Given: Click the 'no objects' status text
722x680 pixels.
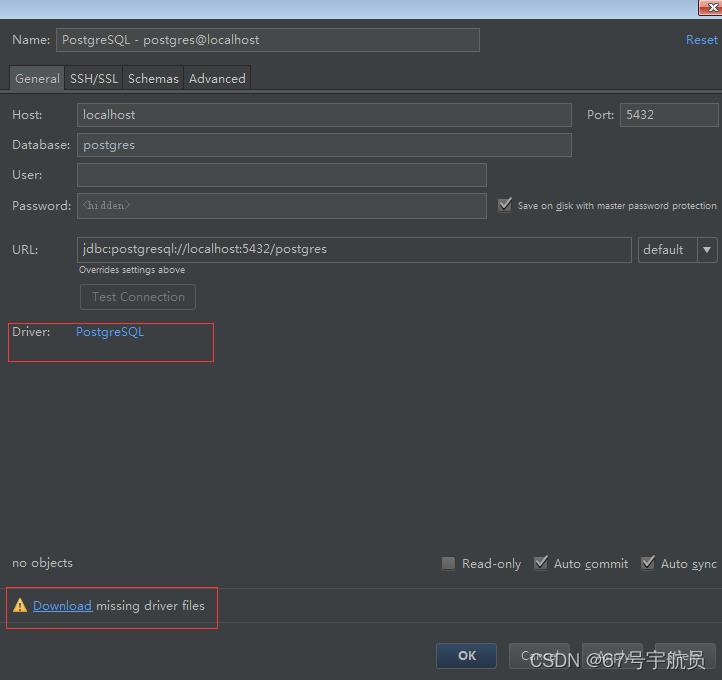Looking at the screenshot, I should (x=42, y=563).
